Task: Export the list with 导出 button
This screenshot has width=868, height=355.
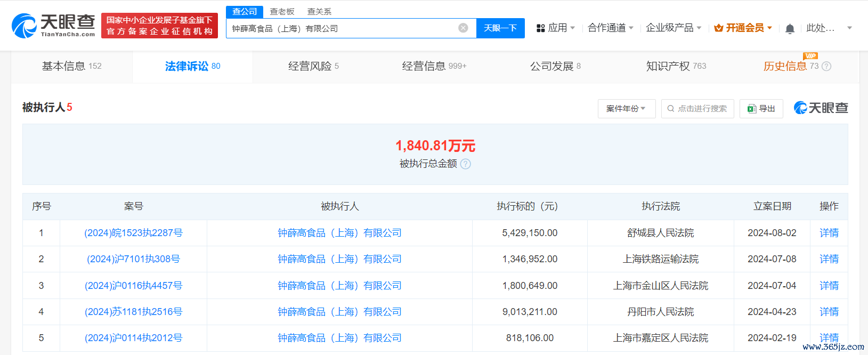Action: point(761,109)
